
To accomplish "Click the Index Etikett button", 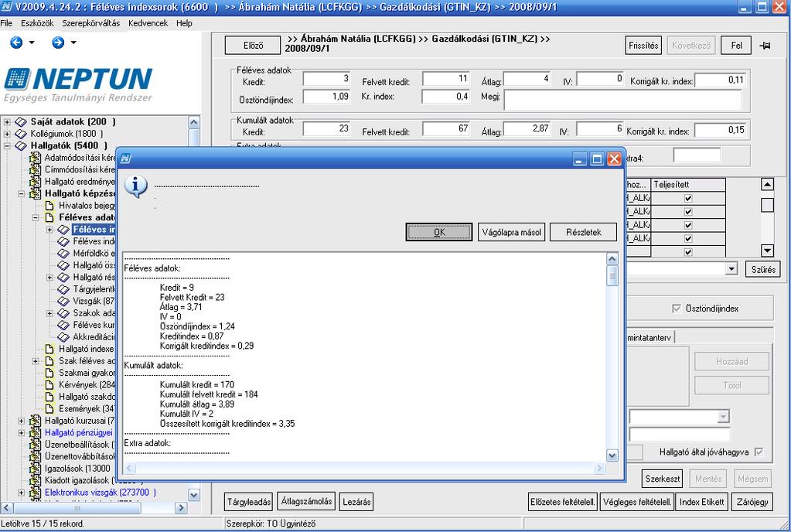I will point(702,502).
